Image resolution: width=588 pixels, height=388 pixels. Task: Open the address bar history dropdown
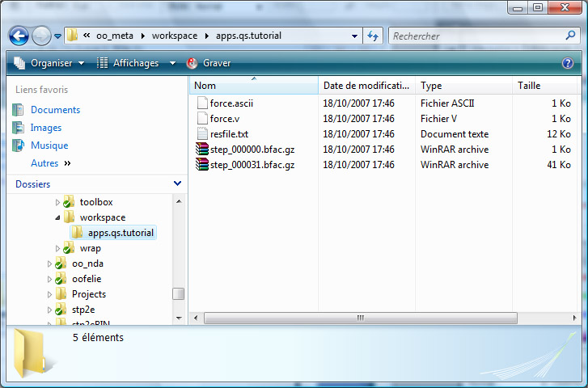coord(354,36)
